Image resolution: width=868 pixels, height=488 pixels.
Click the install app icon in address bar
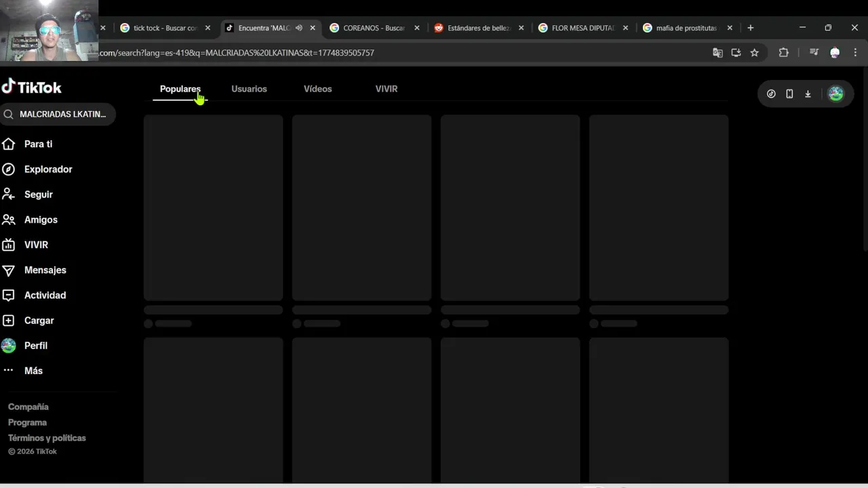tap(736, 53)
